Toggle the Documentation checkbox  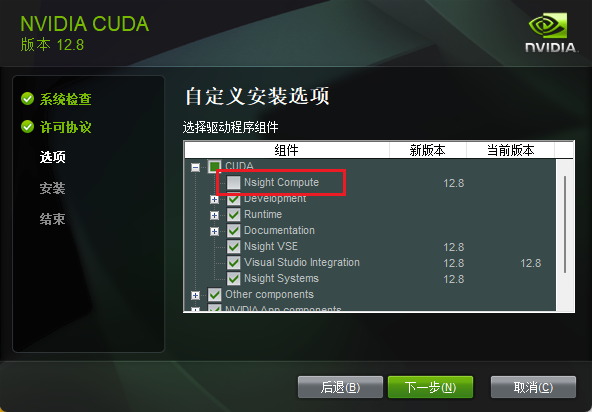click(x=233, y=230)
